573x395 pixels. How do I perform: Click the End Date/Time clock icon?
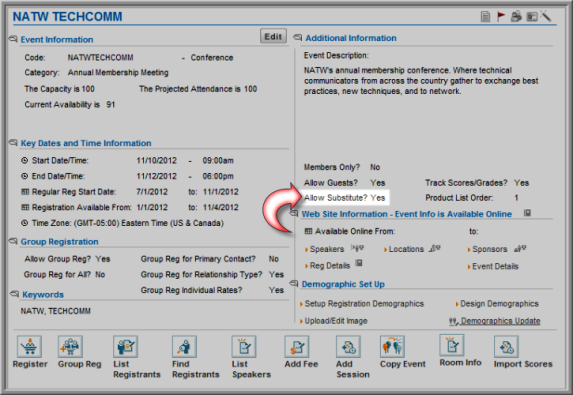coord(24,176)
